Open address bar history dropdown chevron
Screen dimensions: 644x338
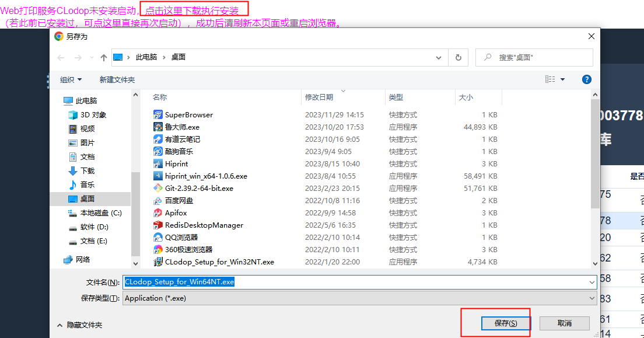point(439,57)
